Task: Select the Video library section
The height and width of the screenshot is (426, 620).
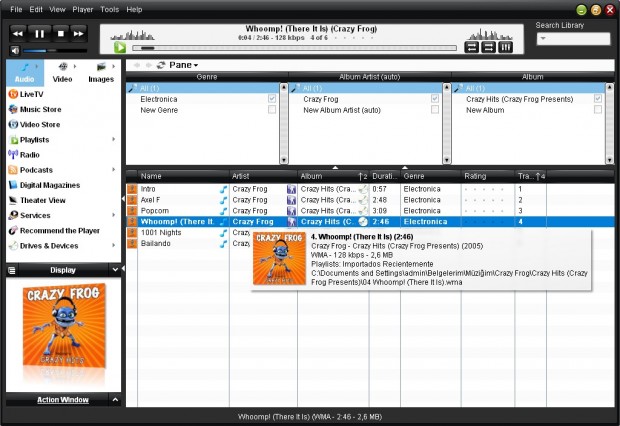Action: [x=62, y=73]
